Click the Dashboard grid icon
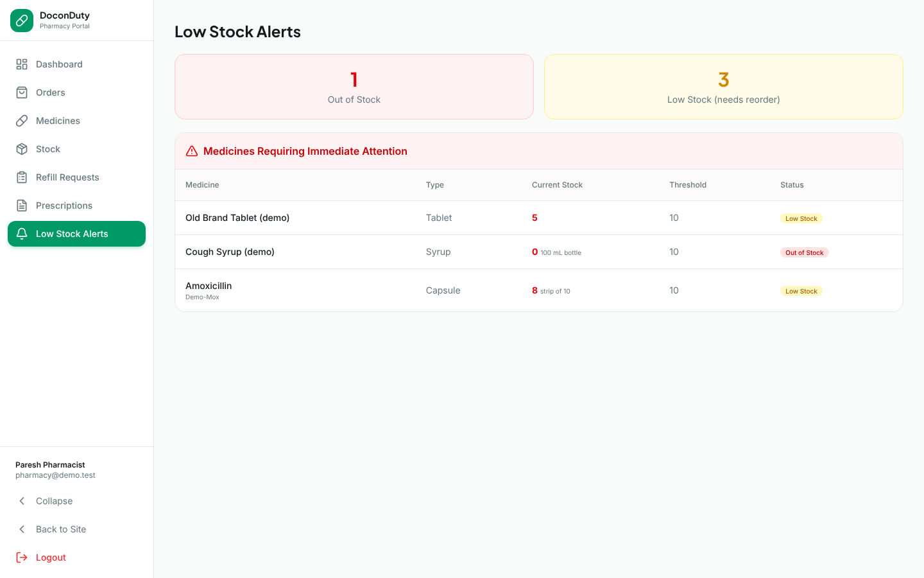924x578 pixels. click(22, 64)
